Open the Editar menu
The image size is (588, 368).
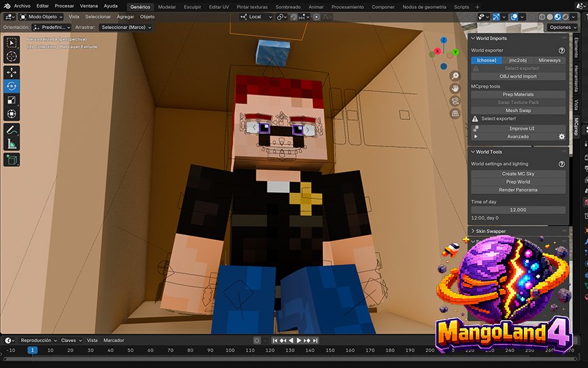click(42, 6)
